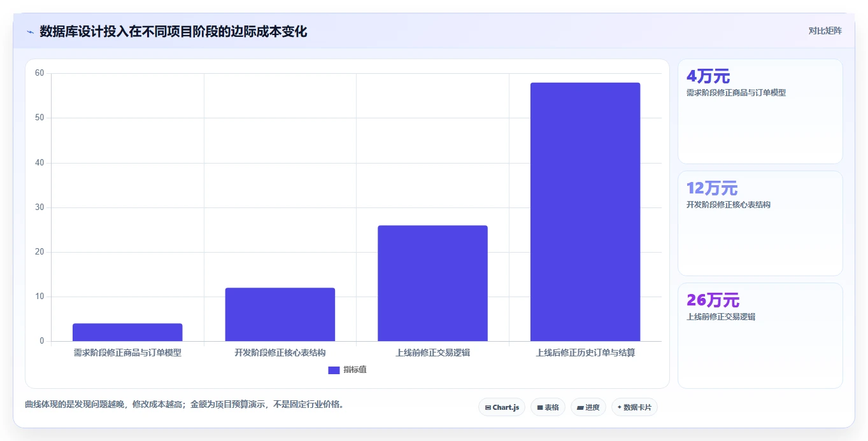Select the 表格 tag pill
The width and height of the screenshot is (868, 441).
click(x=548, y=407)
